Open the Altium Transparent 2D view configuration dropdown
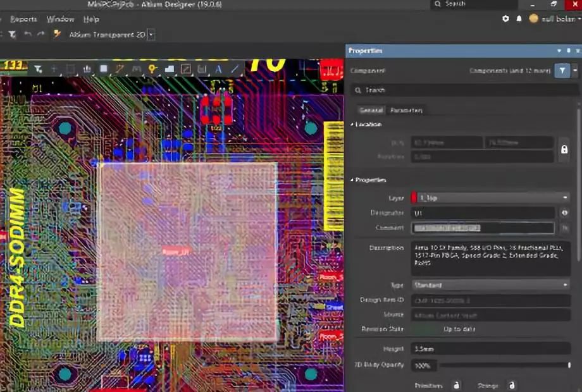The width and height of the screenshot is (582, 392). point(151,35)
